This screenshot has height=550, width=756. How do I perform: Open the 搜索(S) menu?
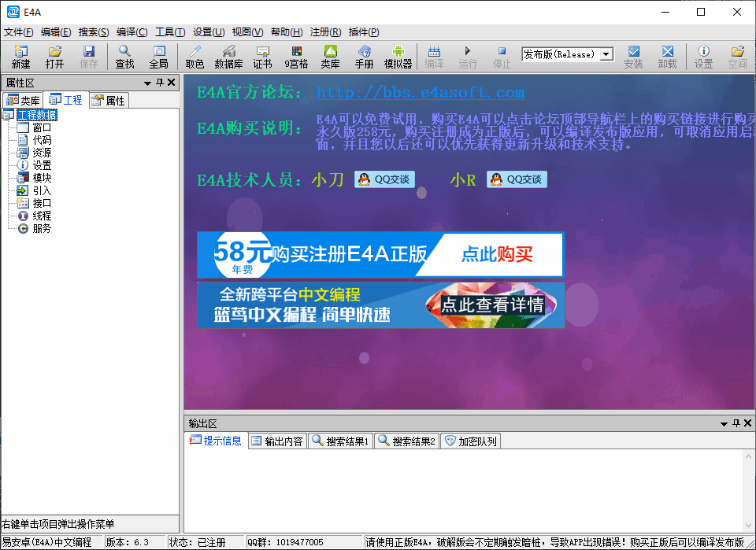point(94,32)
